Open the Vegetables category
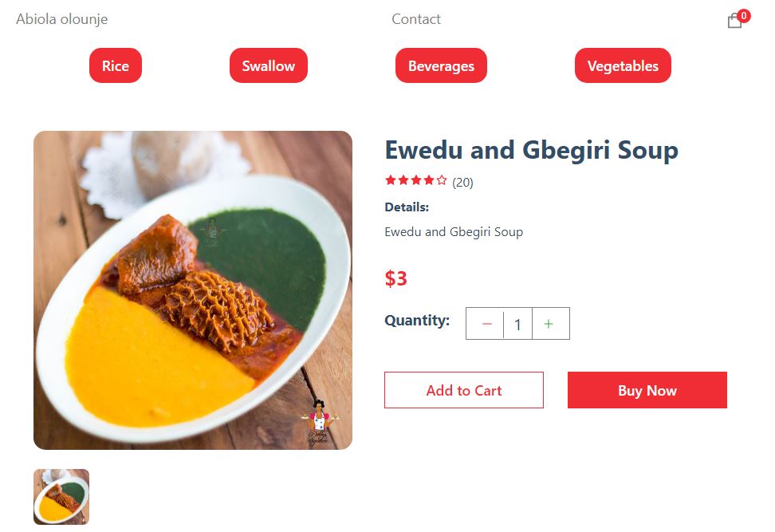Image resolution: width=775 pixels, height=532 pixels. pyautogui.click(x=623, y=66)
